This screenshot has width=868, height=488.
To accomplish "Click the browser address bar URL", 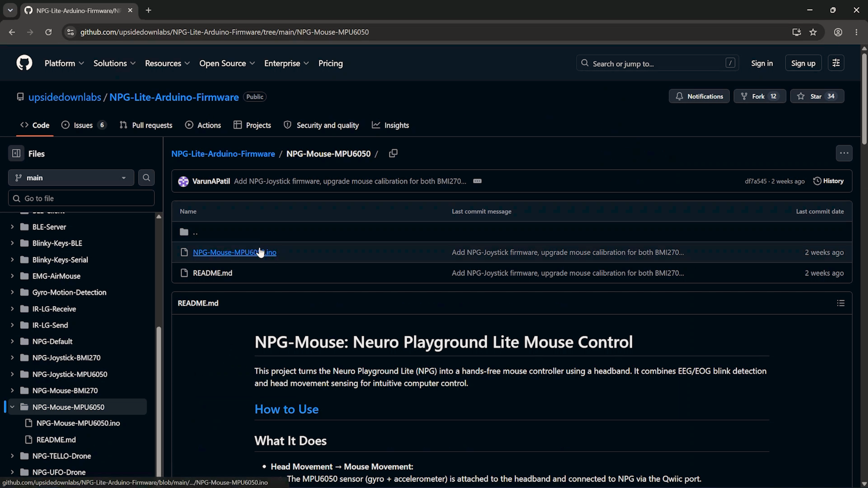I will tap(224, 32).
